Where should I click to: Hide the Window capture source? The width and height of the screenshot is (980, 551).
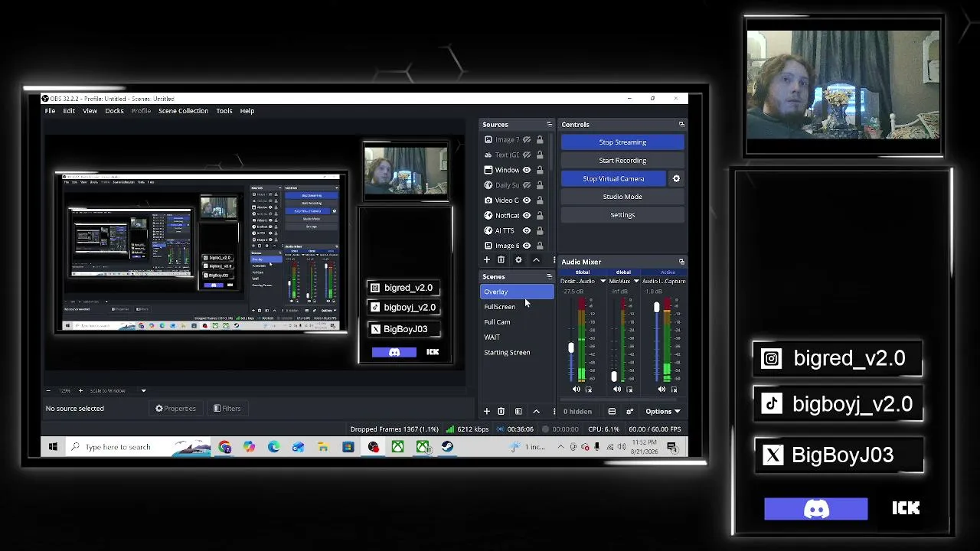(527, 170)
